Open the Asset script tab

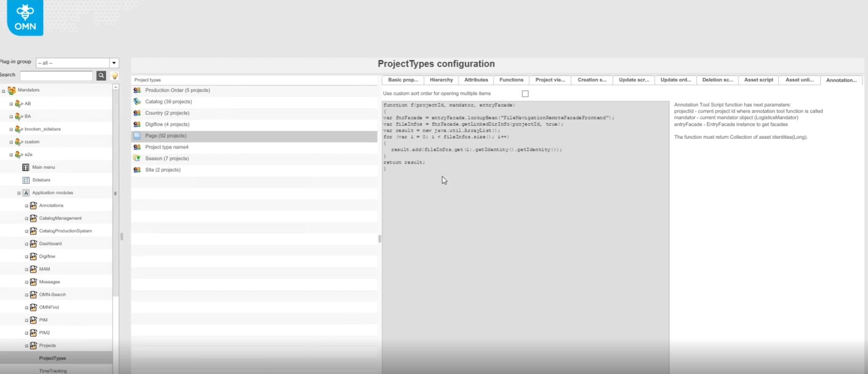pos(759,80)
